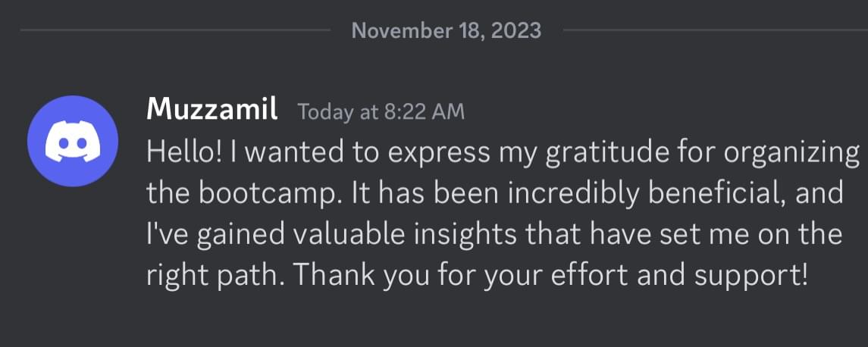Click the Today at 8:22 AM timestamp
This screenshot has width=868, height=347.
pyautogui.click(x=381, y=113)
